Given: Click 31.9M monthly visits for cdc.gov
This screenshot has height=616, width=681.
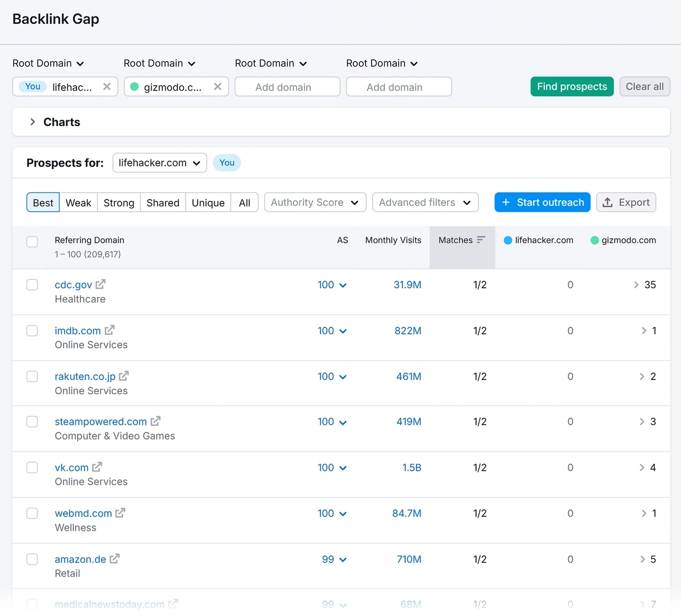Looking at the screenshot, I should [x=407, y=285].
